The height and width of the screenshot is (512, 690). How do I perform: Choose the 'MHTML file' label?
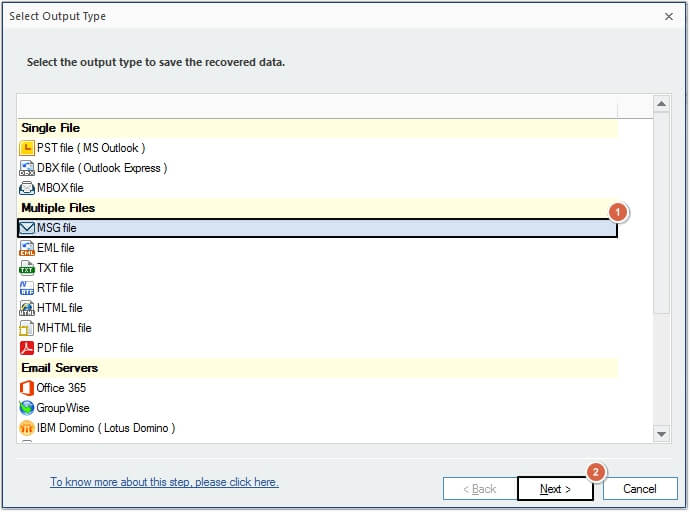tap(64, 328)
